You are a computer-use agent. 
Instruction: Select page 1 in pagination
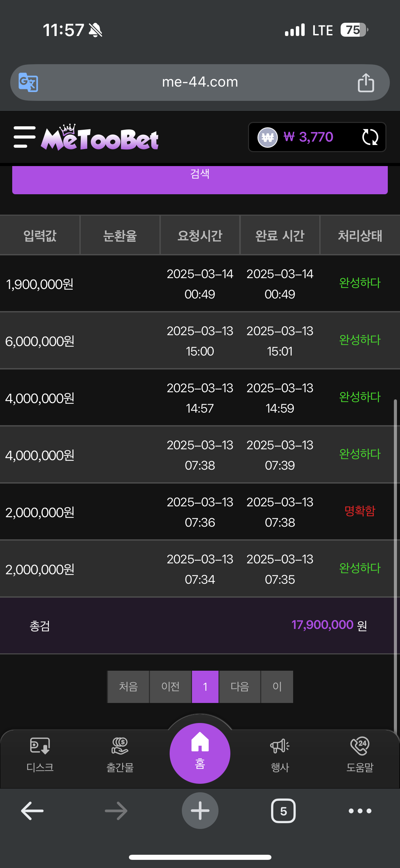tap(205, 687)
